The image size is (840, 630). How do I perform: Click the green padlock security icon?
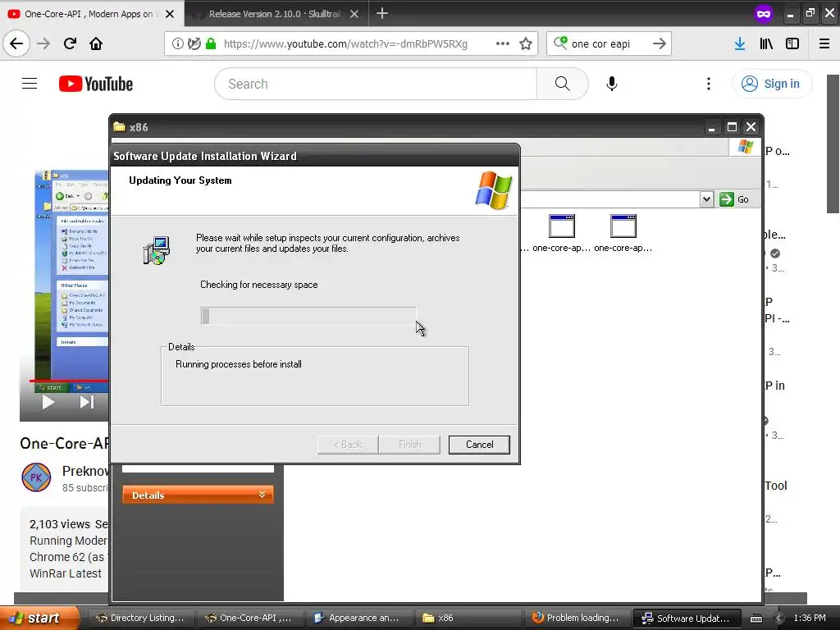click(211, 44)
